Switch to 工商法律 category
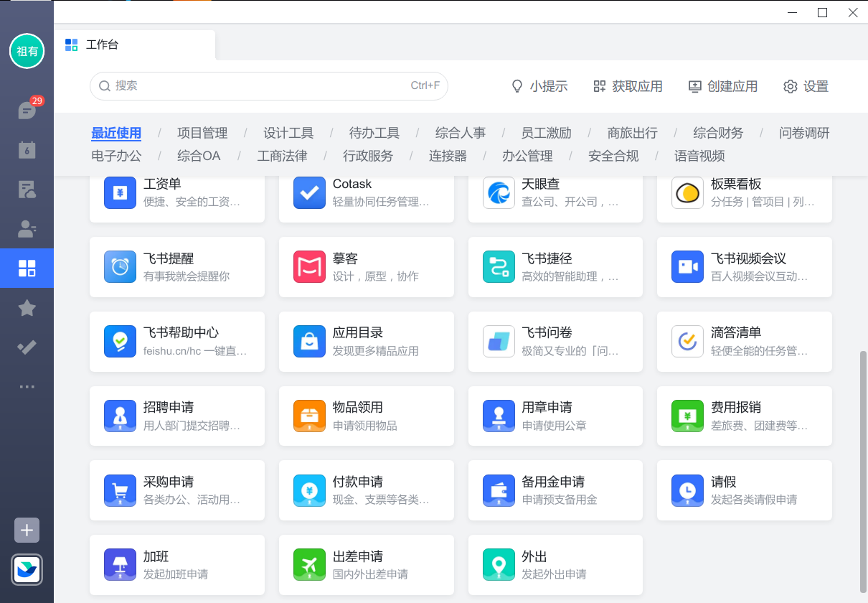Viewport: 868px width, 603px height. [282, 156]
